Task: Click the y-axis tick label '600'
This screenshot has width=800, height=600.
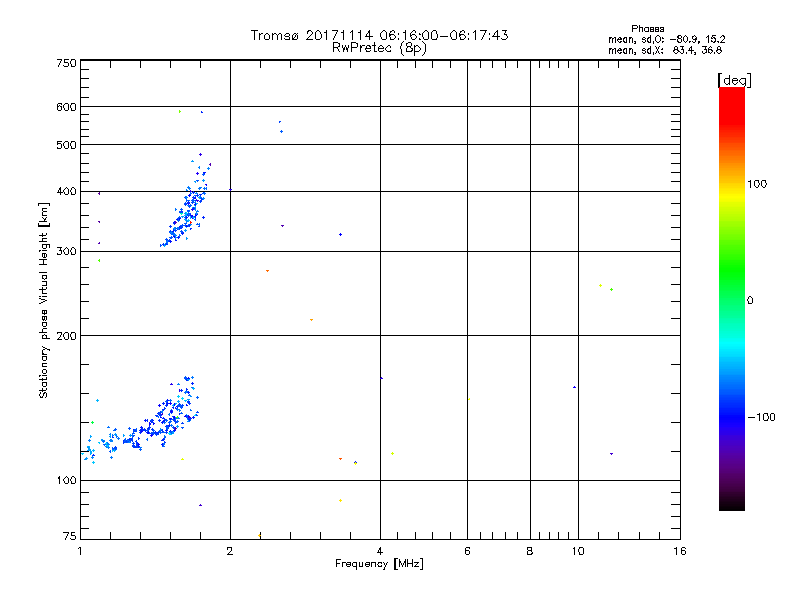Action: 66,107
